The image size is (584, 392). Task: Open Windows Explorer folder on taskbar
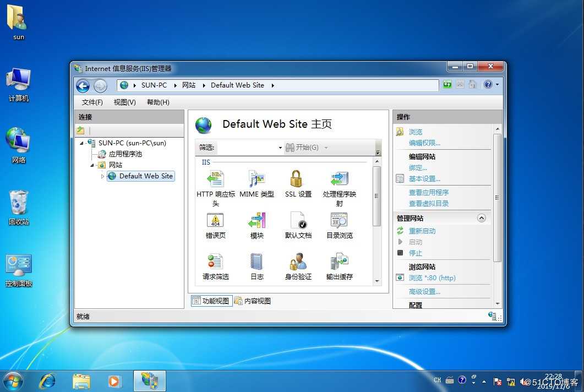point(81,381)
